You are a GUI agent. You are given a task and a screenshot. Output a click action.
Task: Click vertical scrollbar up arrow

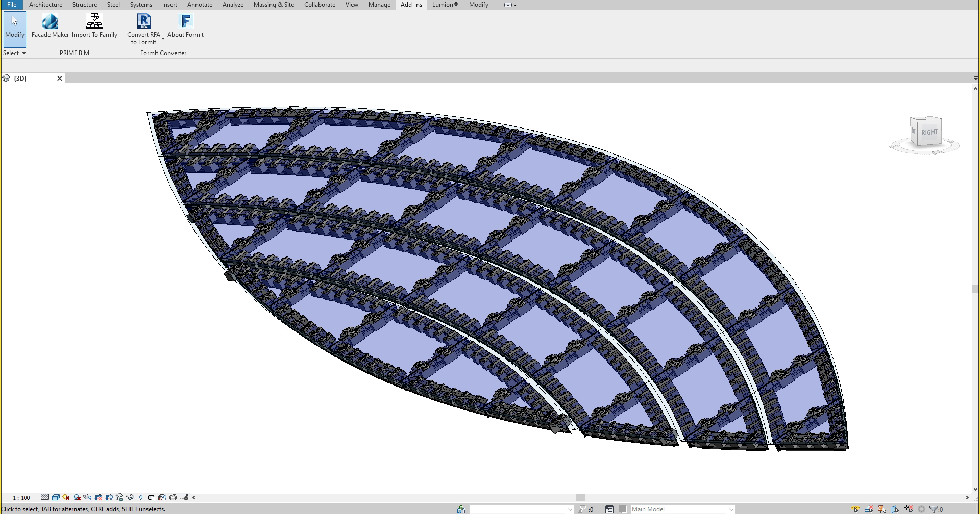tap(975, 89)
